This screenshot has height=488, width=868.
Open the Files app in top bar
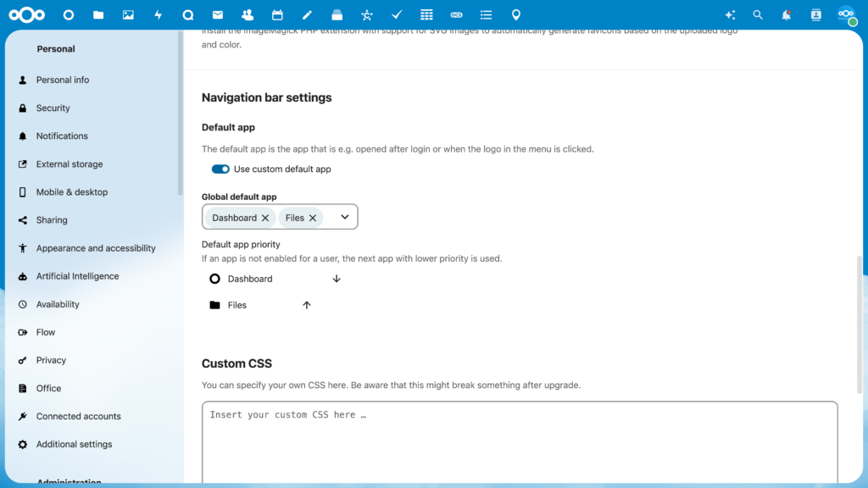click(x=98, y=15)
